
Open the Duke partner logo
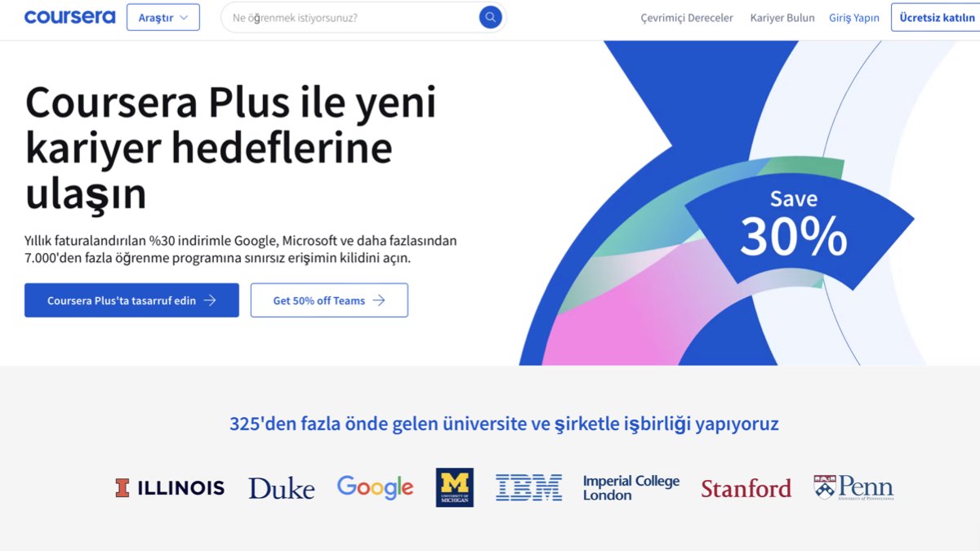[281, 488]
